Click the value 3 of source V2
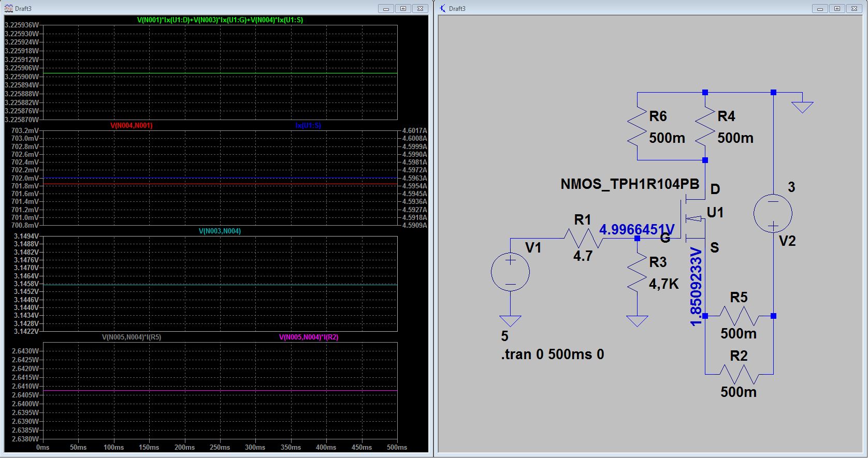Image resolution: width=868 pixels, height=458 pixels. [x=791, y=187]
